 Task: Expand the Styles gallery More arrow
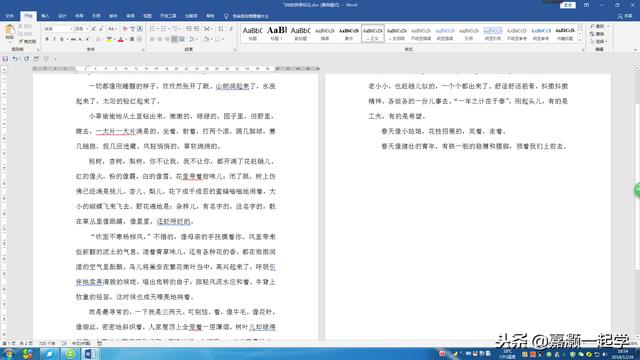580,41
